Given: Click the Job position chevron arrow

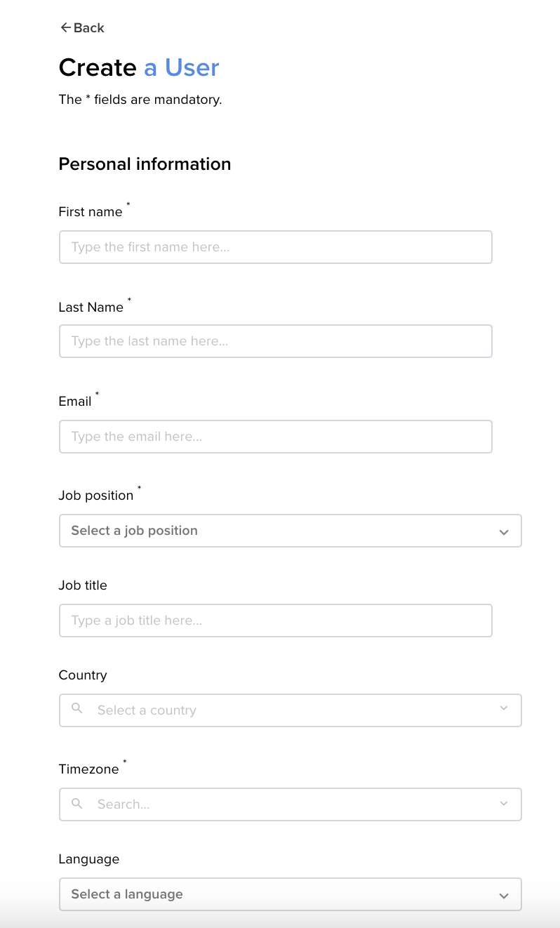Looking at the screenshot, I should pos(503,531).
